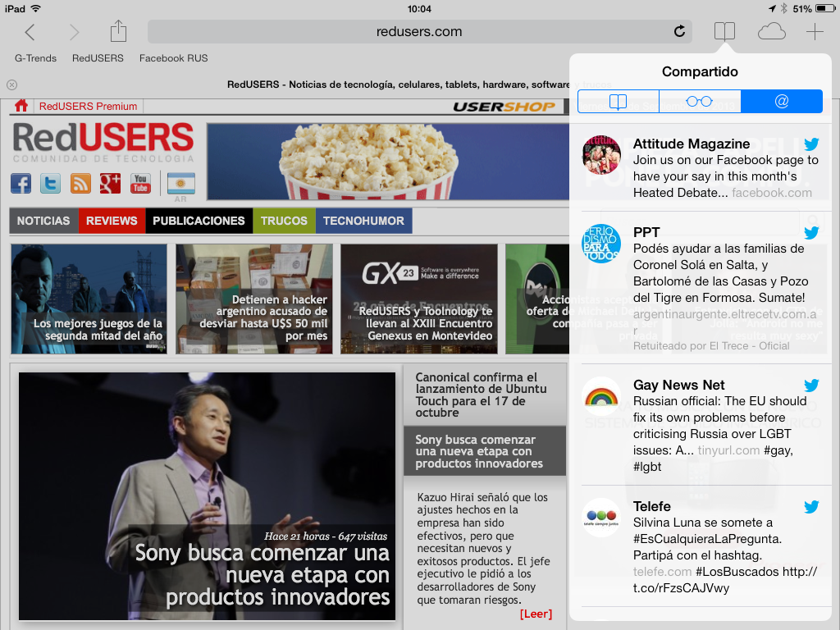Screen dimensions: 840x630
Task: Click the red home icon on site
Action: [x=21, y=106]
